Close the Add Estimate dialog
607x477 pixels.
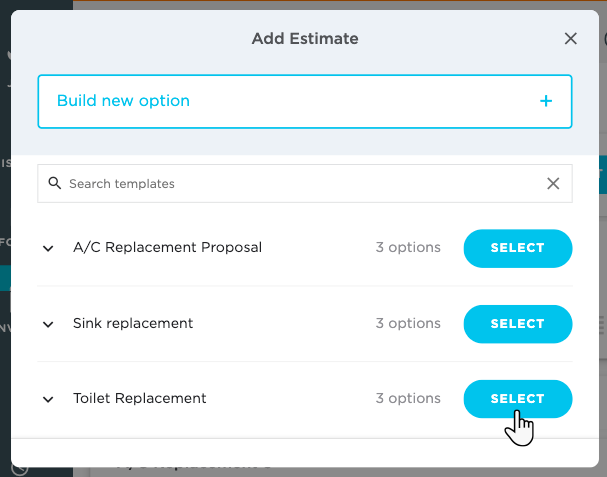click(x=571, y=39)
